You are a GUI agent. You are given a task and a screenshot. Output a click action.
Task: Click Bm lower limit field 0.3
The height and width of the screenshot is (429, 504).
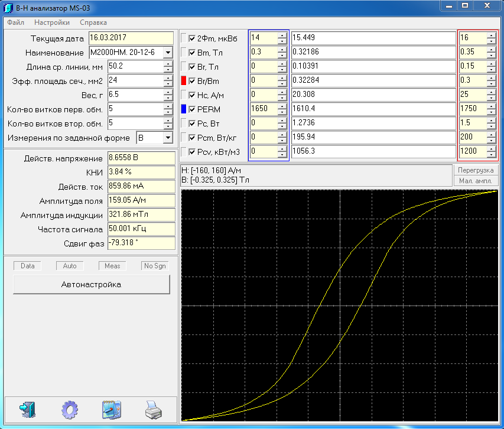click(264, 53)
